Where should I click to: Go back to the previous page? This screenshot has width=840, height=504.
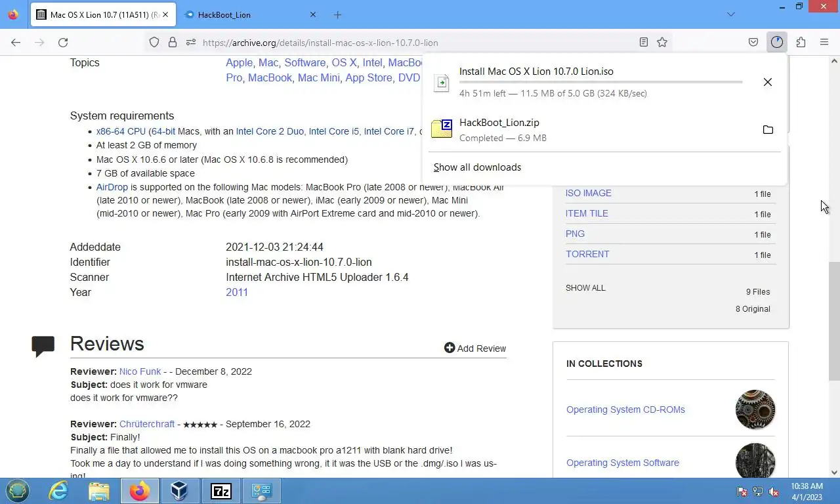click(16, 42)
